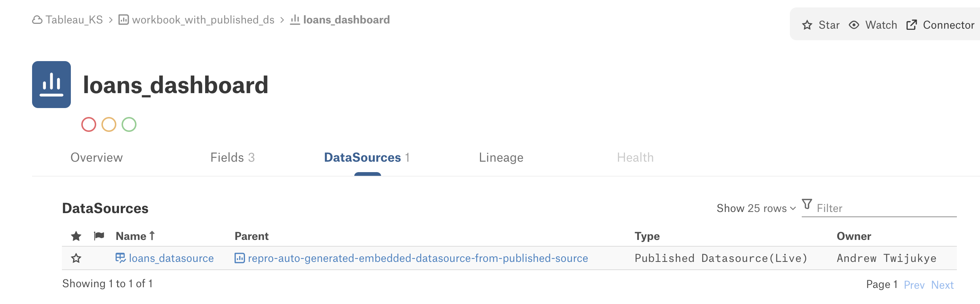
Task: Click the funnel filter icon
Action: 807,204
